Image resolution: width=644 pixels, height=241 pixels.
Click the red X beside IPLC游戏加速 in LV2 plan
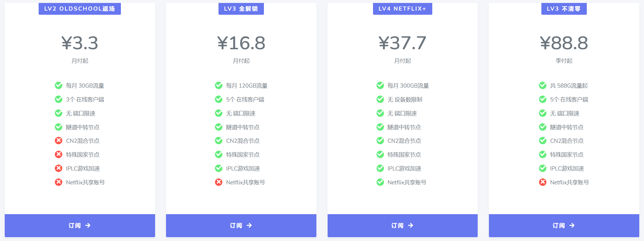coord(58,168)
